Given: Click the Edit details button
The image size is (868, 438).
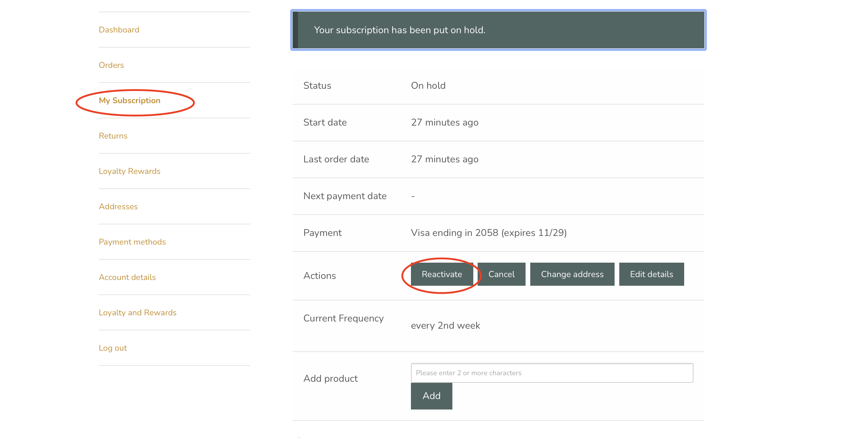Looking at the screenshot, I should pos(651,274).
